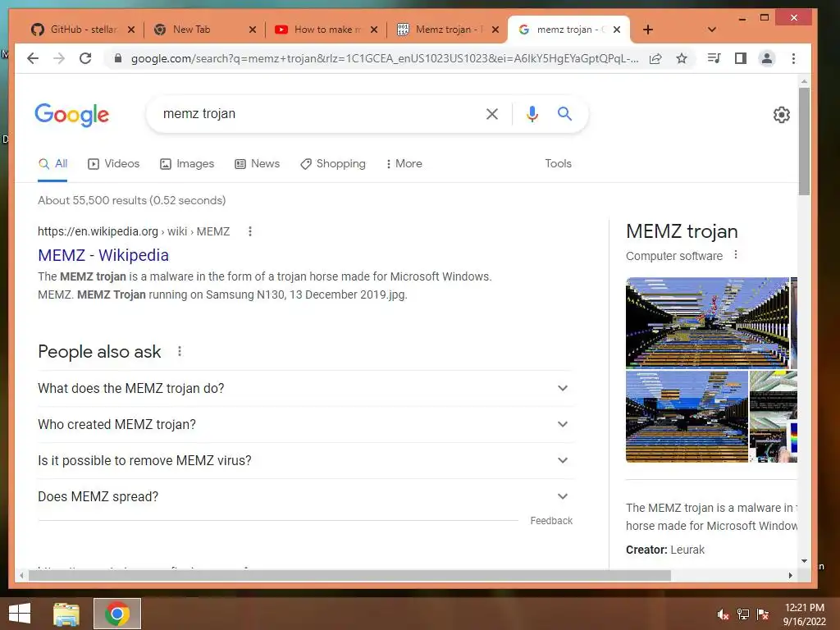Open the network tray icon

pos(743,614)
